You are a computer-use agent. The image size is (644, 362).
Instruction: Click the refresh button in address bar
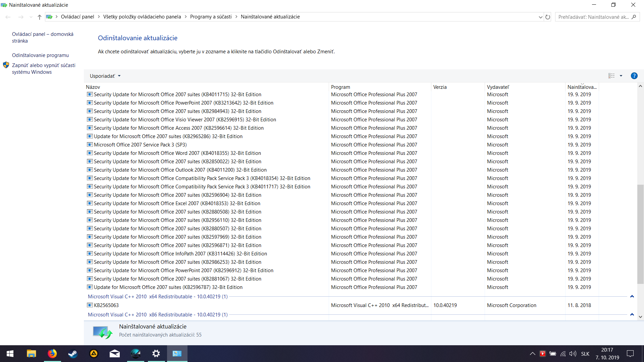point(548,17)
